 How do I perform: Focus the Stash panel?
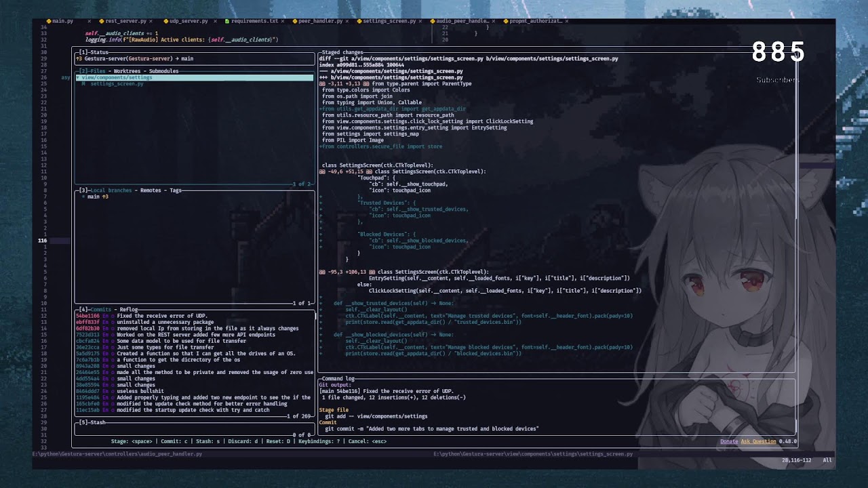click(92, 422)
